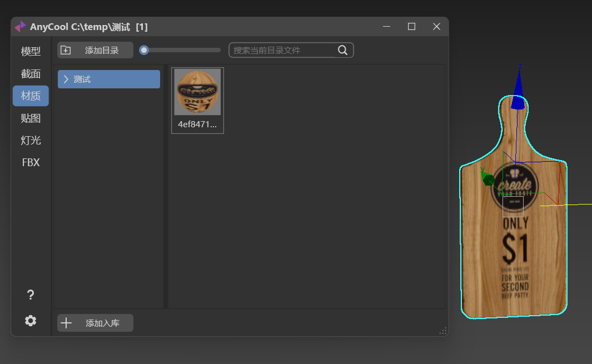The width and height of the screenshot is (592, 364).
Task: Select the 材质 tab
Action: 31,96
